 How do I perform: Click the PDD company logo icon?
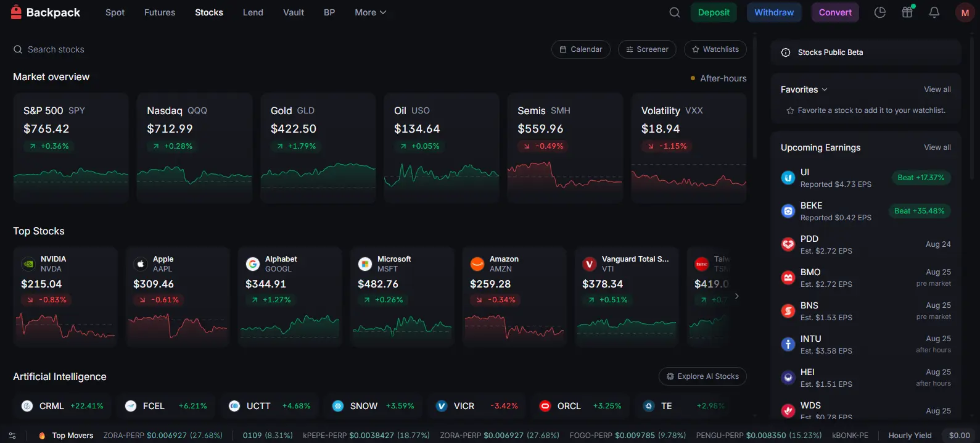pos(788,244)
